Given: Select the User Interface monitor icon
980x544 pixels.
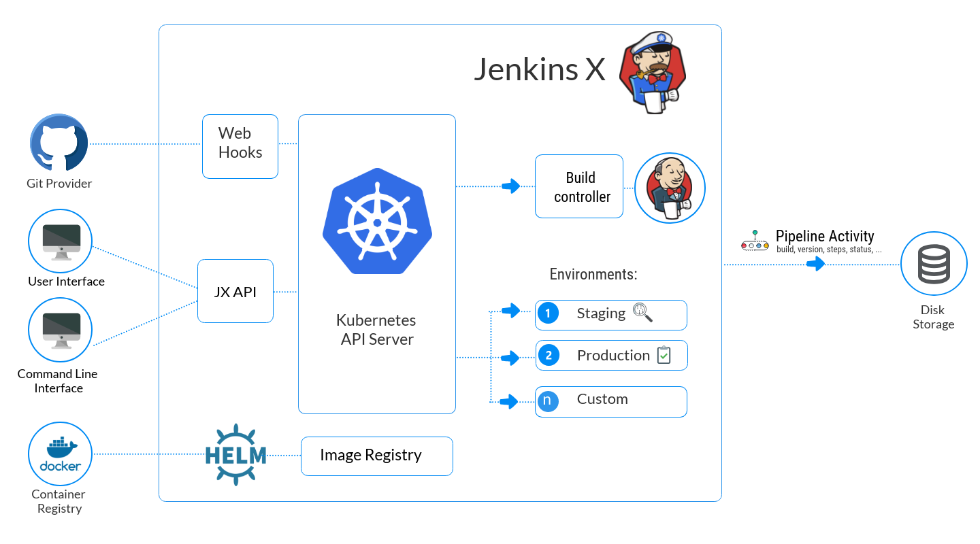Looking at the screenshot, I should 60,239.
